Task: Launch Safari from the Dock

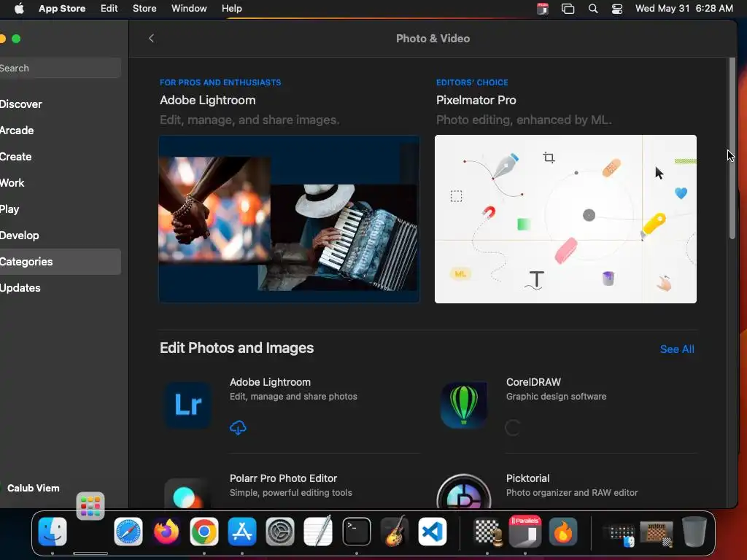Action: click(128, 532)
